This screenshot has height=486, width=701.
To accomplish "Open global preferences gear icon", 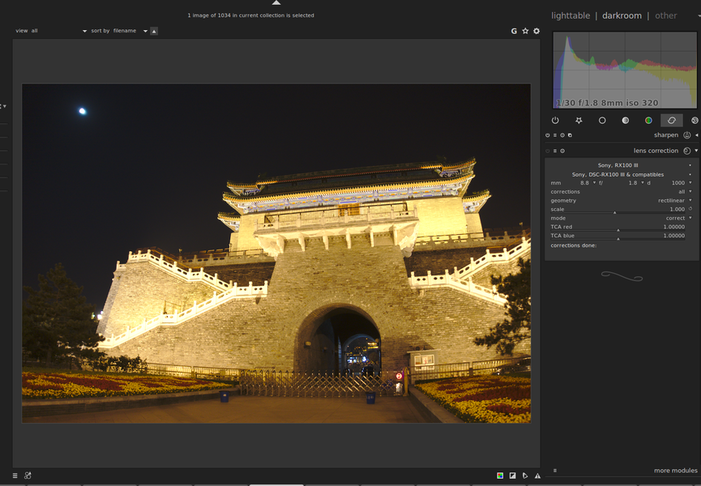I will (536, 31).
